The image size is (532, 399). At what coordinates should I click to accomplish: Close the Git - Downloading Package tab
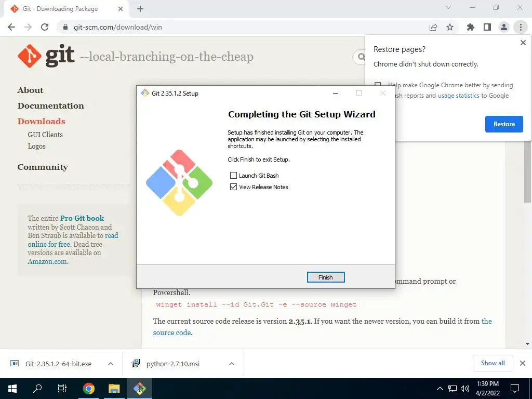[x=121, y=9]
